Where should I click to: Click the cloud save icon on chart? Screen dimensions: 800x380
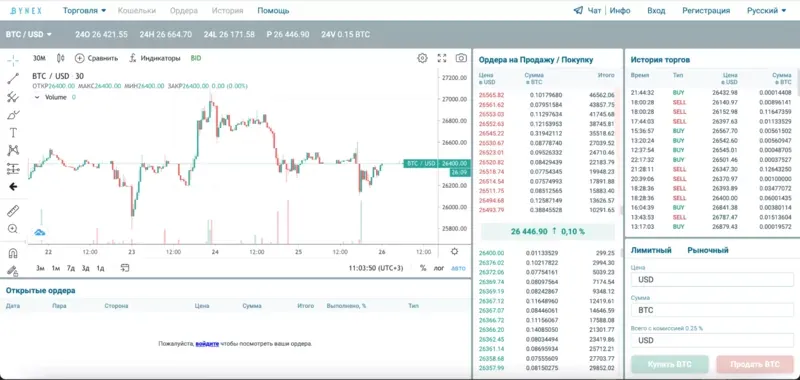[40, 233]
